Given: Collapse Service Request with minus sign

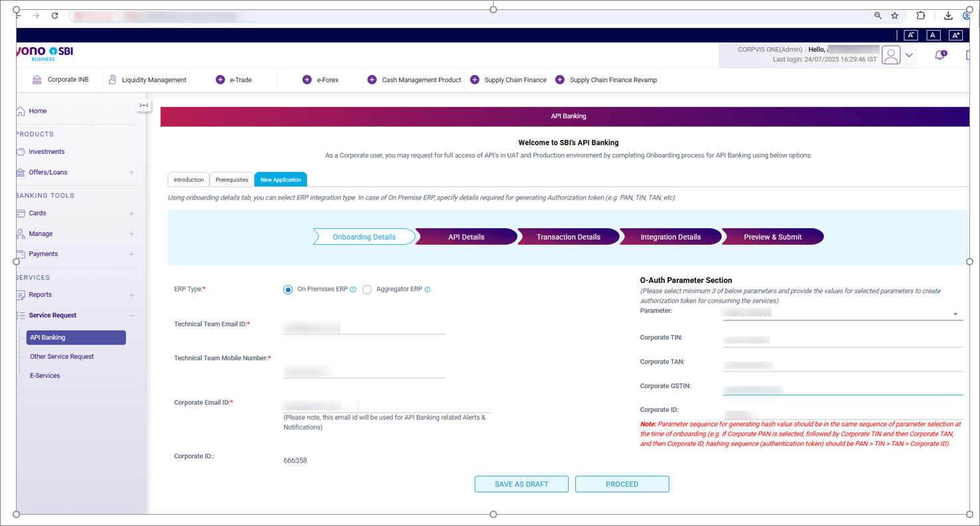Looking at the screenshot, I should 131,316.
